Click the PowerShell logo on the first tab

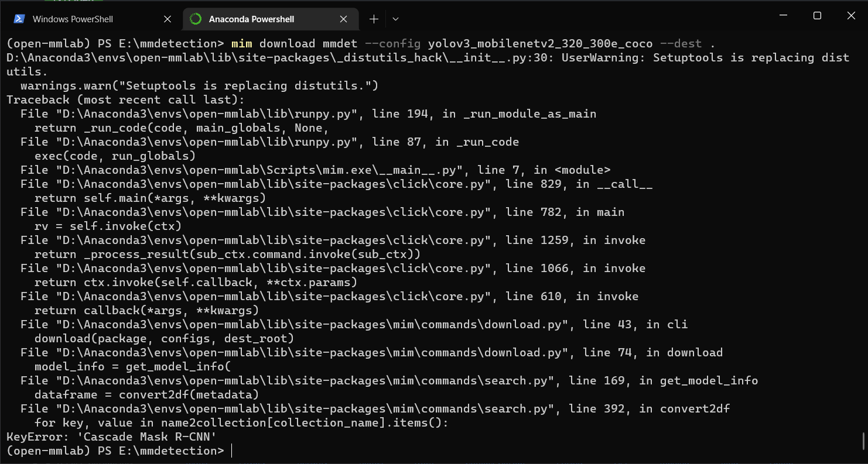[x=19, y=18]
